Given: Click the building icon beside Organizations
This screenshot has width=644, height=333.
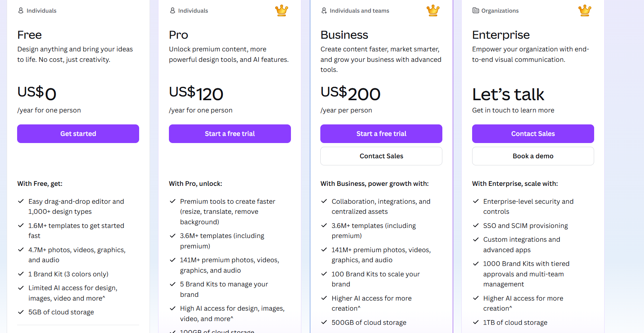Looking at the screenshot, I should point(475,10).
